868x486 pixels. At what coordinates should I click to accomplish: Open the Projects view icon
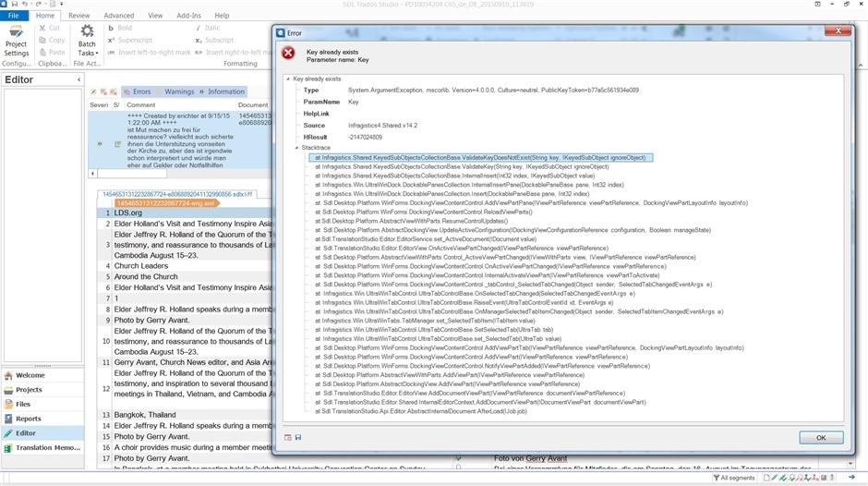pos(9,390)
